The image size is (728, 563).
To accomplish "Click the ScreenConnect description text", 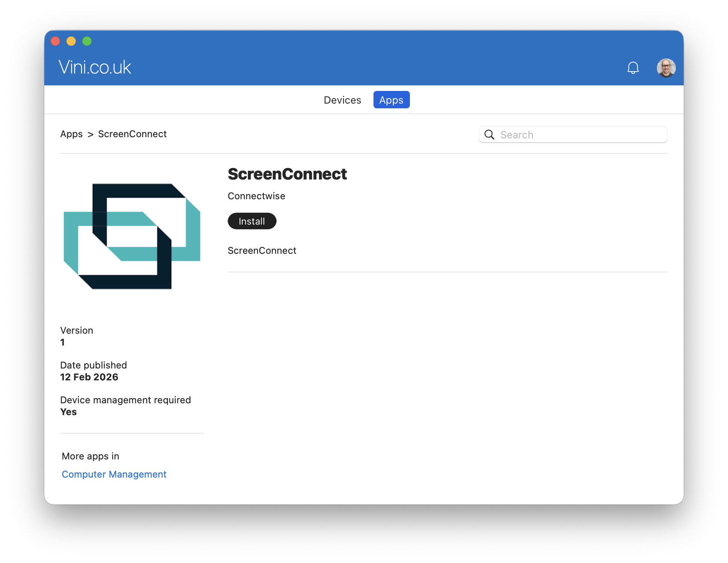I will click(262, 251).
